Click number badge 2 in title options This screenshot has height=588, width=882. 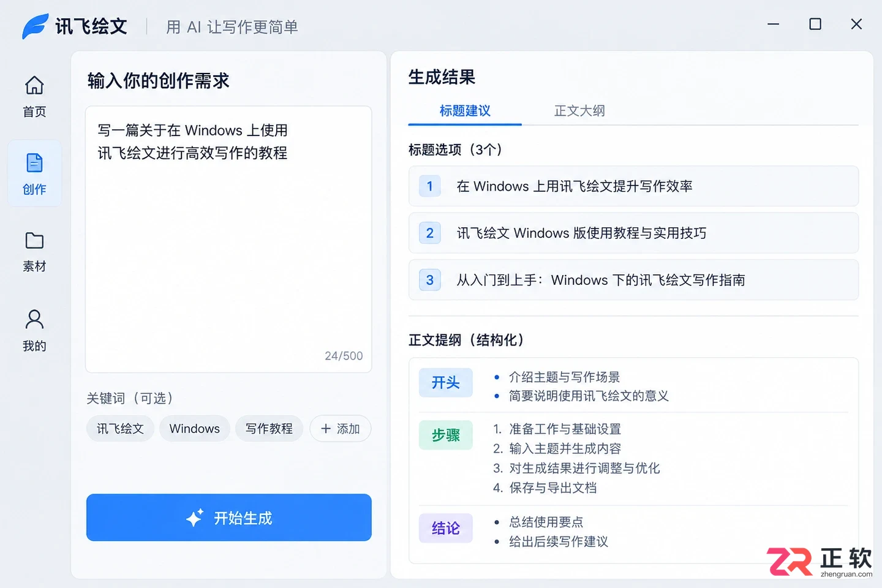(x=430, y=233)
